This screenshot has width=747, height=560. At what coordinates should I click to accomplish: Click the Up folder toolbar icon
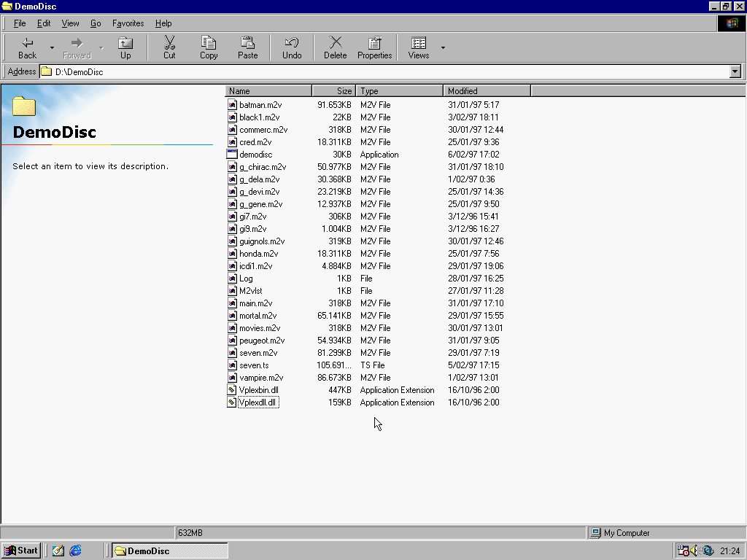pos(125,44)
